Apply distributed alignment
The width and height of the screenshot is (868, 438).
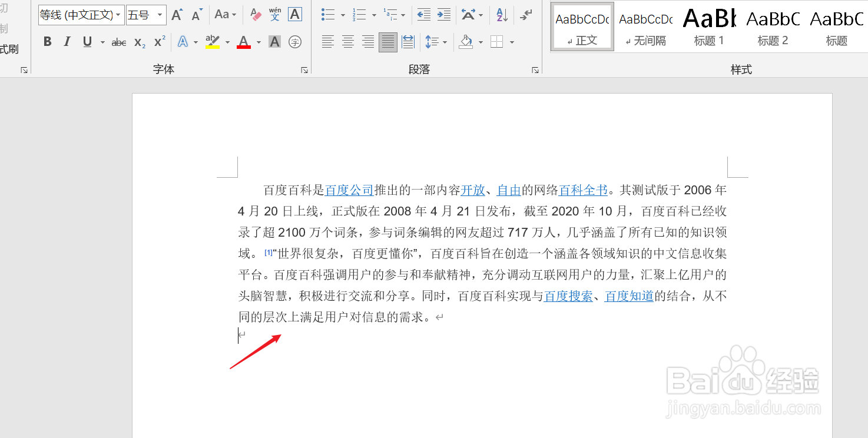pos(408,42)
